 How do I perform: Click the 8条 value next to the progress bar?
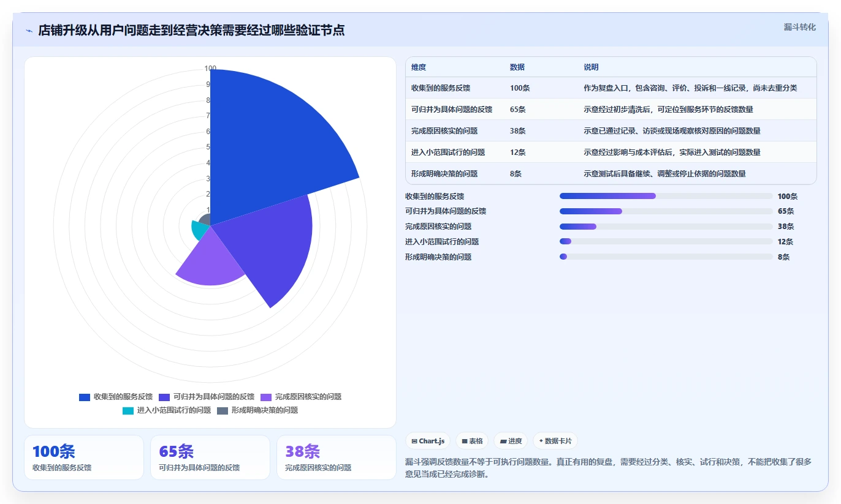[783, 257]
